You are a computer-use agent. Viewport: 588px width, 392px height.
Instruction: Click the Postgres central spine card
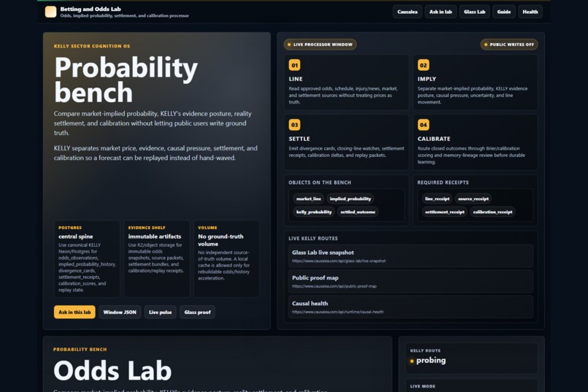87,259
